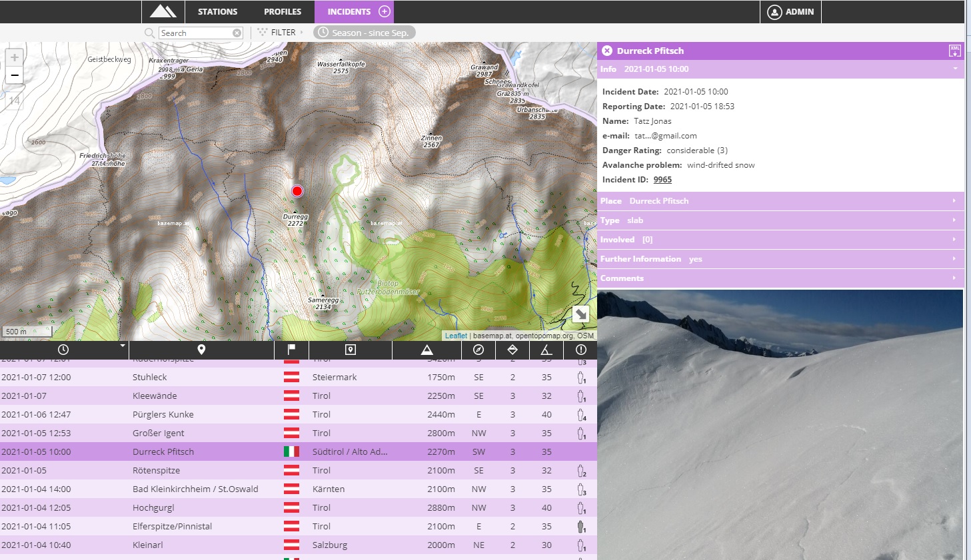
Task: Open the FILTER options
Action: [280, 32]
